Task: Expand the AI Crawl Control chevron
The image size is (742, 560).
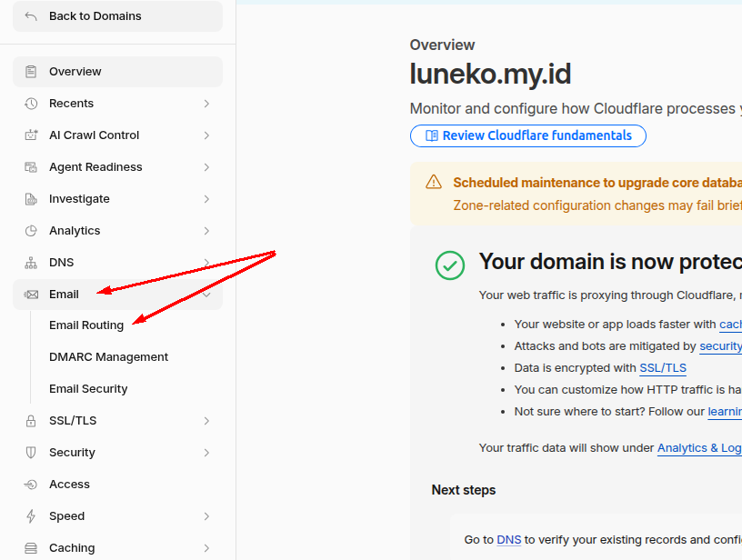Action: (206, 135)
